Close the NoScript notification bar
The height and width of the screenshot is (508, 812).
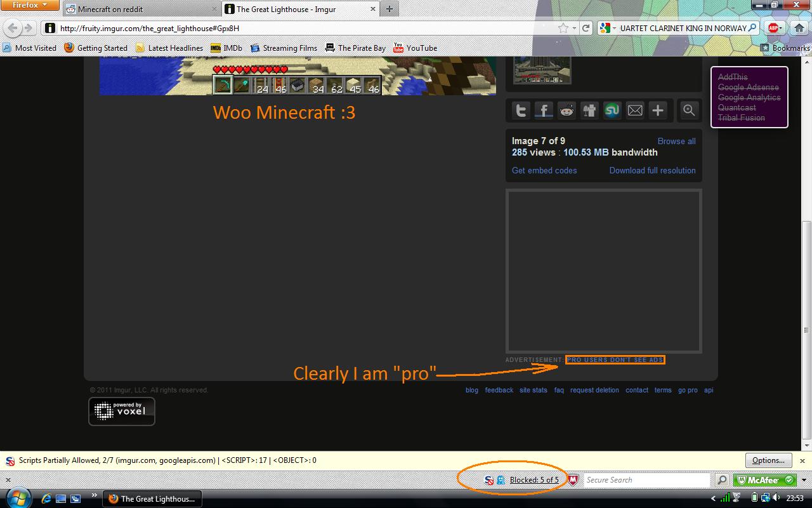pos(802,460)
